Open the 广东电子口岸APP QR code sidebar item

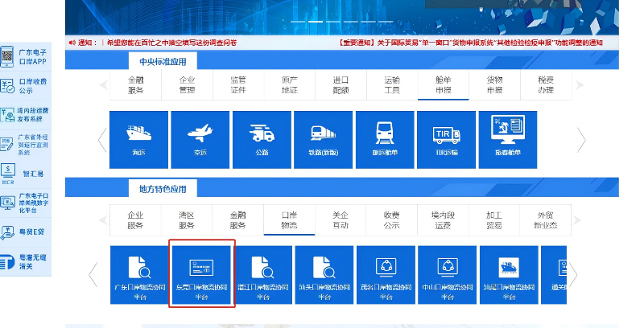(25, 56)
